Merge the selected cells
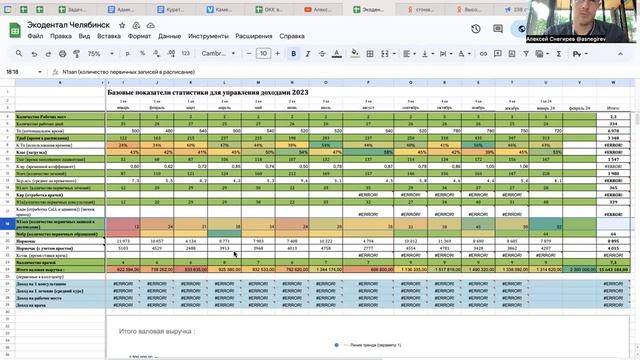The image size is (640, 360). (x=384, y=53)
